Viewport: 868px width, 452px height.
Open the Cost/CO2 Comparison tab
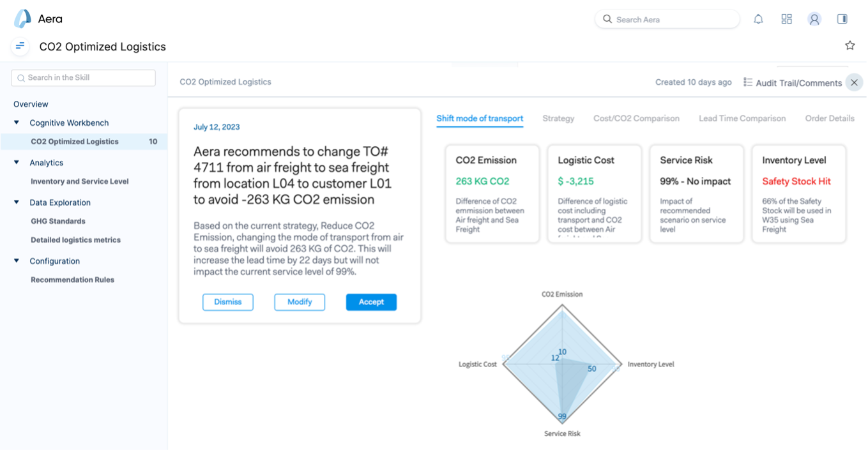636,118
